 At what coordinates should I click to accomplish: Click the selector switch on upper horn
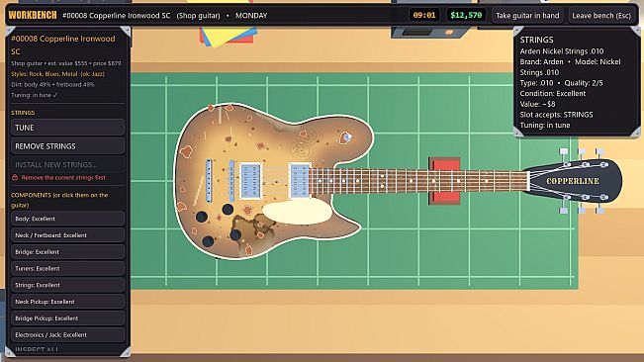click(x=346, y=137)
